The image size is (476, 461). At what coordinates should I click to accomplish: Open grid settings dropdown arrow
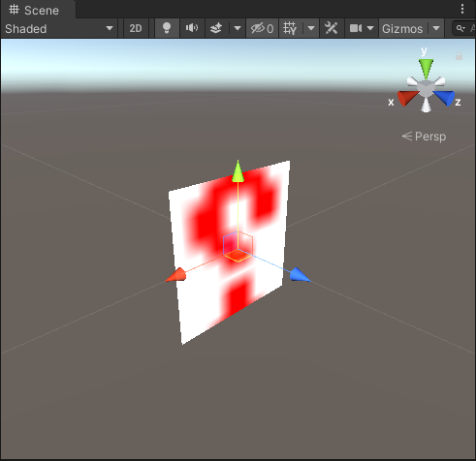(311, 28)
